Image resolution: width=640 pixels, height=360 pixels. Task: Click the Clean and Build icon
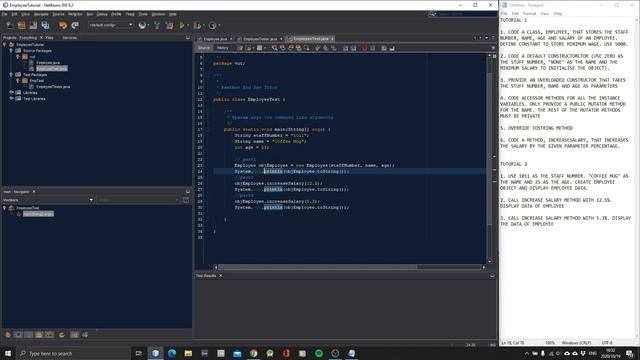tap(169, 25)
